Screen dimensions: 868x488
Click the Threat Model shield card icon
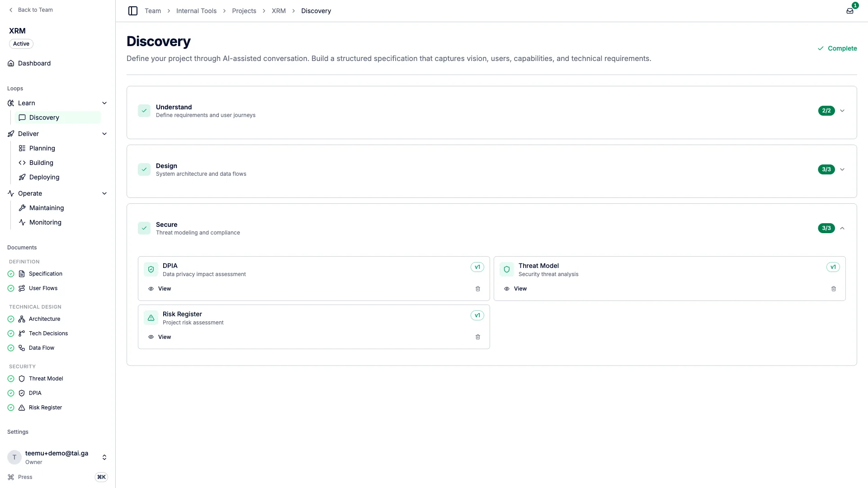507,269
